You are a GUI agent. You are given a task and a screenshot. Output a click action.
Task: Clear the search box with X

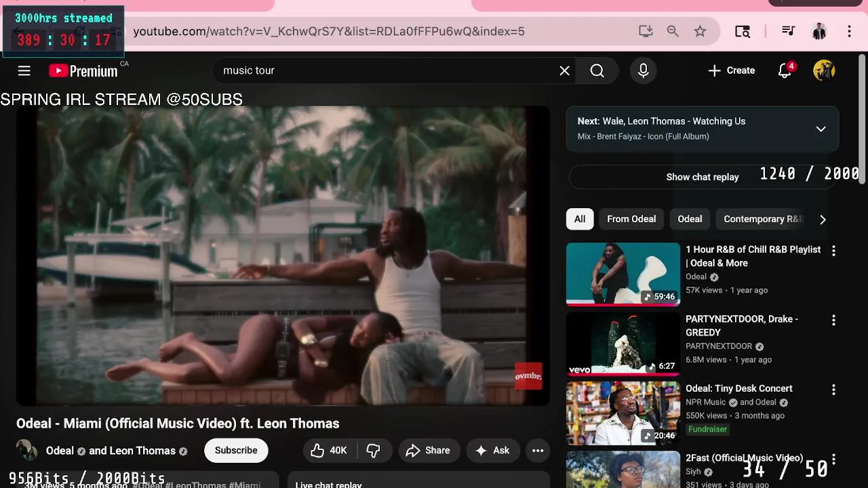pos(564,70)
